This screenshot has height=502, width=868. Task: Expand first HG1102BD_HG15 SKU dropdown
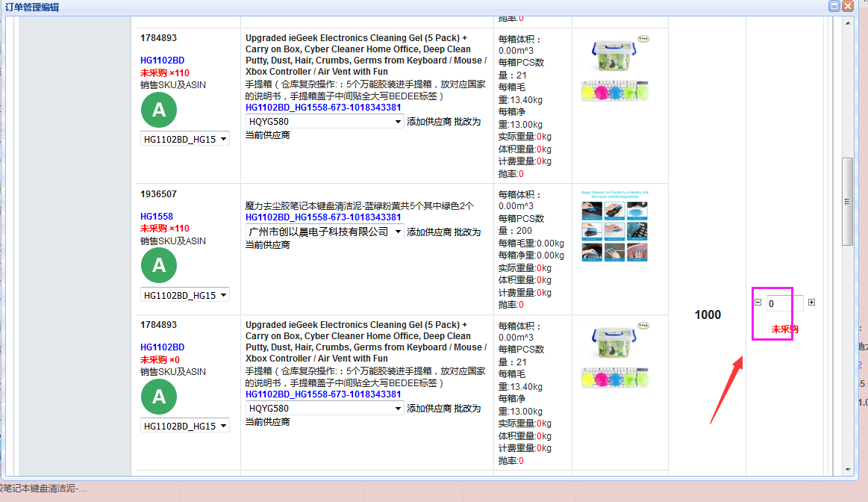[x=185, y=139]
